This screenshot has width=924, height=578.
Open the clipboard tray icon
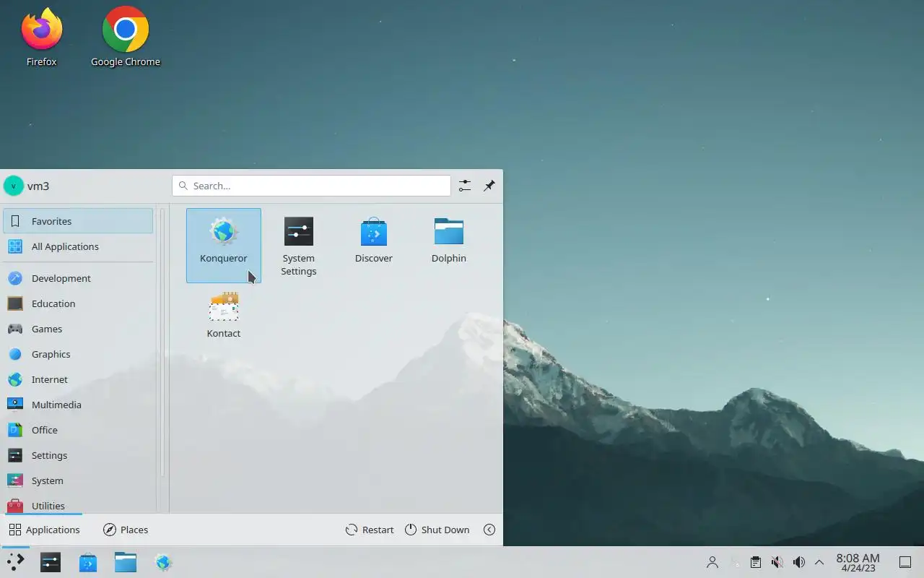coord(755,562)
